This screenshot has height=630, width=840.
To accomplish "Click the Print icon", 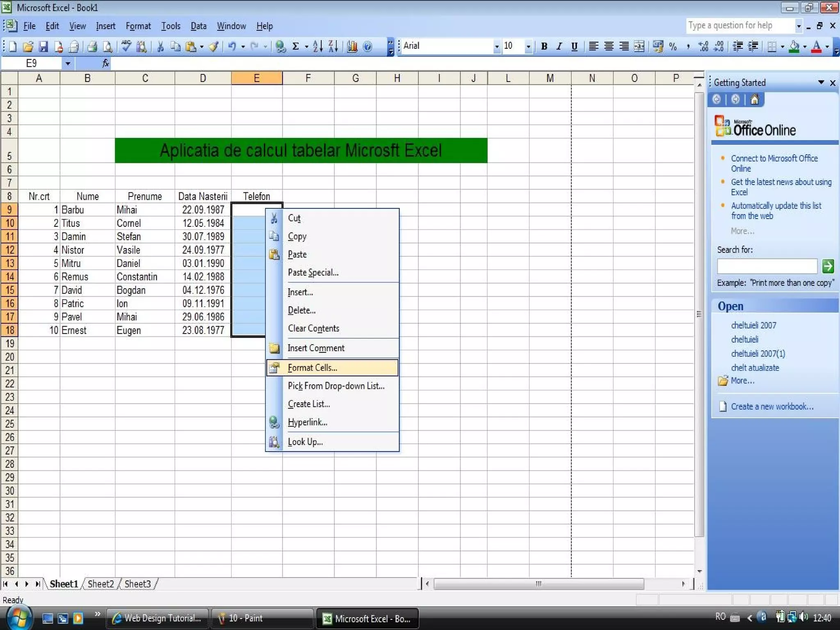I will click(92, 46).
